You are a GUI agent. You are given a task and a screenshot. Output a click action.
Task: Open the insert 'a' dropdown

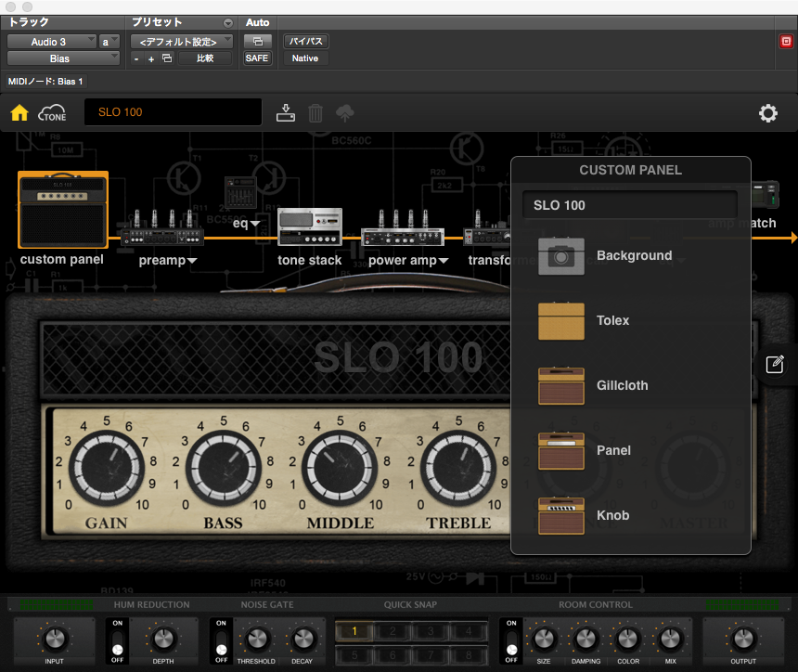click(109, 41)
